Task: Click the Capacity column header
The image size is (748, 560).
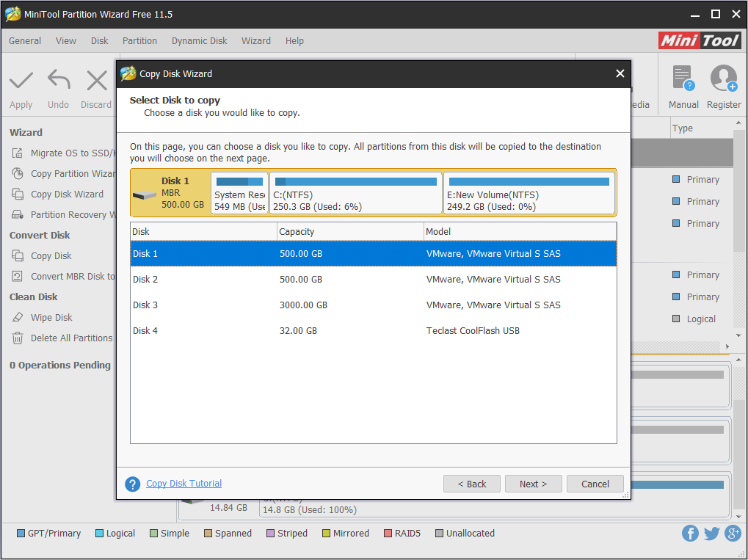Action: tap(350, 232)
